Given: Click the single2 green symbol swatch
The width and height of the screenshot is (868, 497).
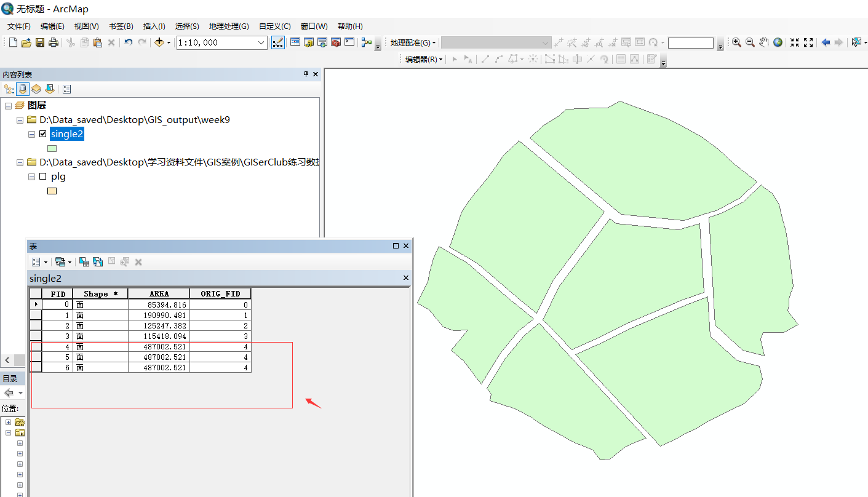Looking at the screenshot, I should (x=52, y=148).
